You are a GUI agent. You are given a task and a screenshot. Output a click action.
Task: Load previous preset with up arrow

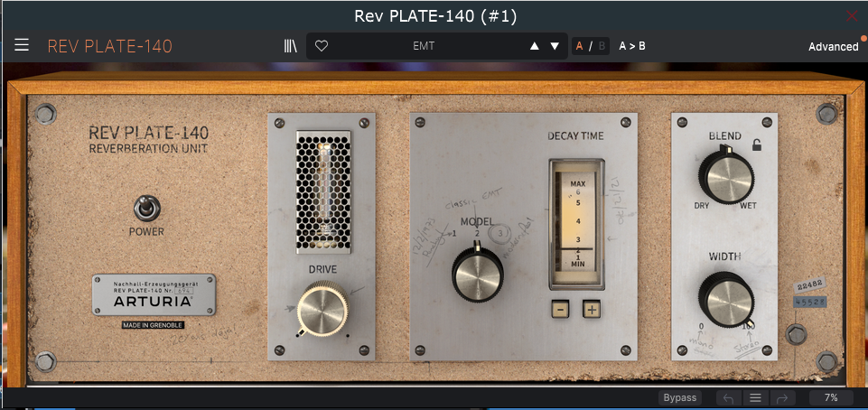(534, 46)
